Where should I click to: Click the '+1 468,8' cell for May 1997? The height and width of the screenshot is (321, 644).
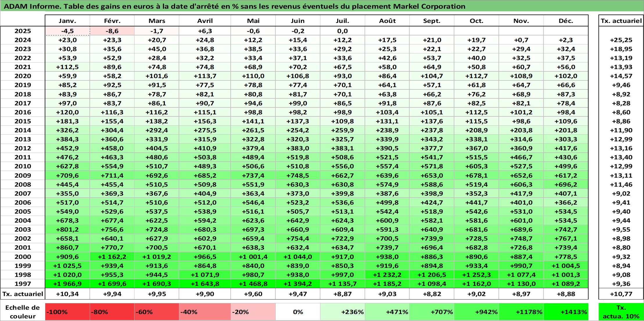click(x=253, y=284)
